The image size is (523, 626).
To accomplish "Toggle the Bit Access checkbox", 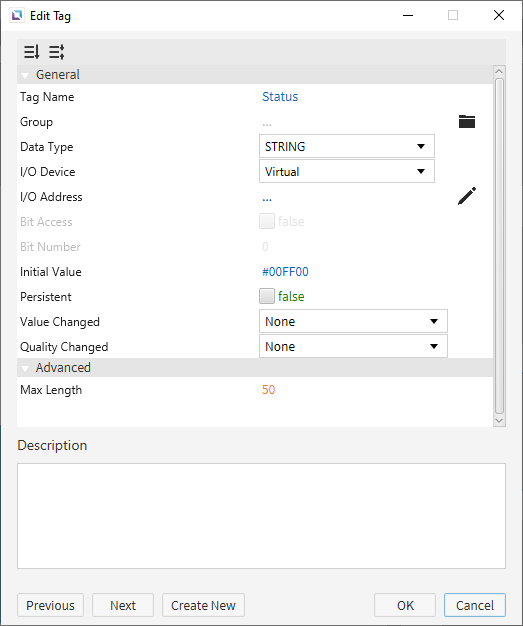I will point(267,221).
